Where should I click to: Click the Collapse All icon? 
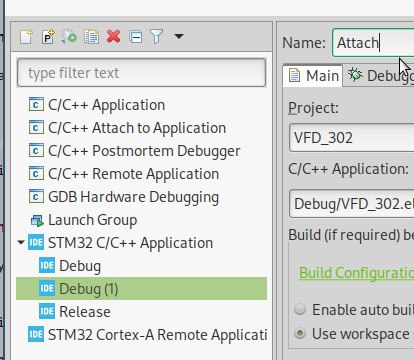[136, 36]
